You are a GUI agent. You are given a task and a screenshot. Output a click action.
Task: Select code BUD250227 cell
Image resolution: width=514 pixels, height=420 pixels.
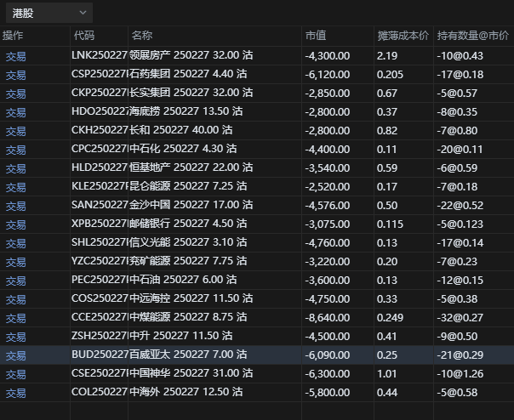pyautogui.click(x=100, y=355)
